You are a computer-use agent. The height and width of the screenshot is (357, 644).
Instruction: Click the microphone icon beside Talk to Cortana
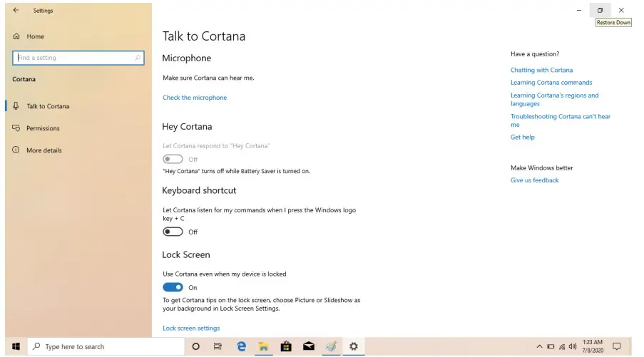coord(16,106)
